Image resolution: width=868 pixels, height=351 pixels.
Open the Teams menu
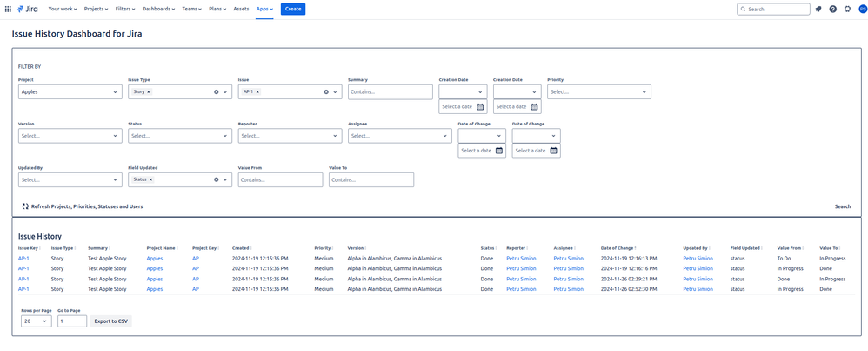pos(191,9)
